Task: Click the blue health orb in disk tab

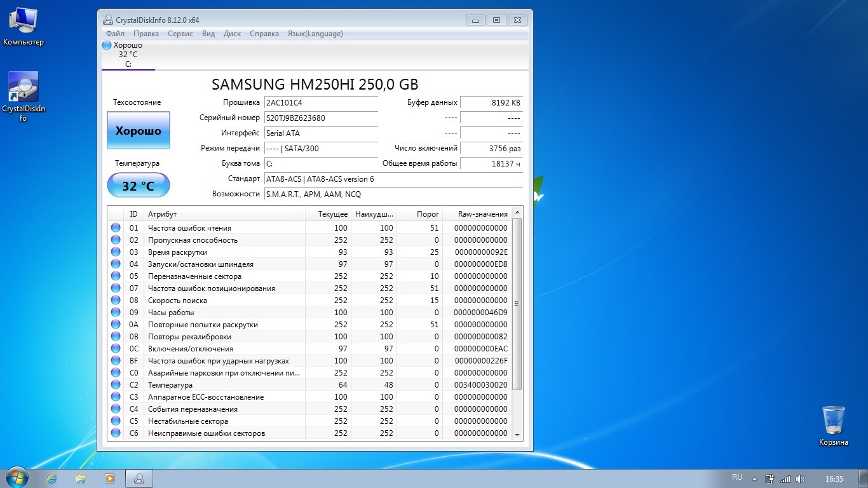Action: tap(107, 45)
